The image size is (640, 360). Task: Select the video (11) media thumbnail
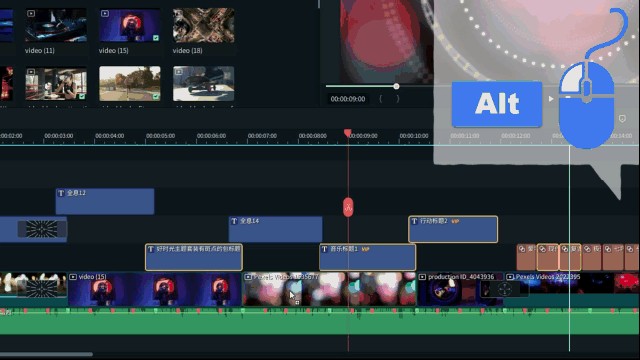tap(56, 25)
